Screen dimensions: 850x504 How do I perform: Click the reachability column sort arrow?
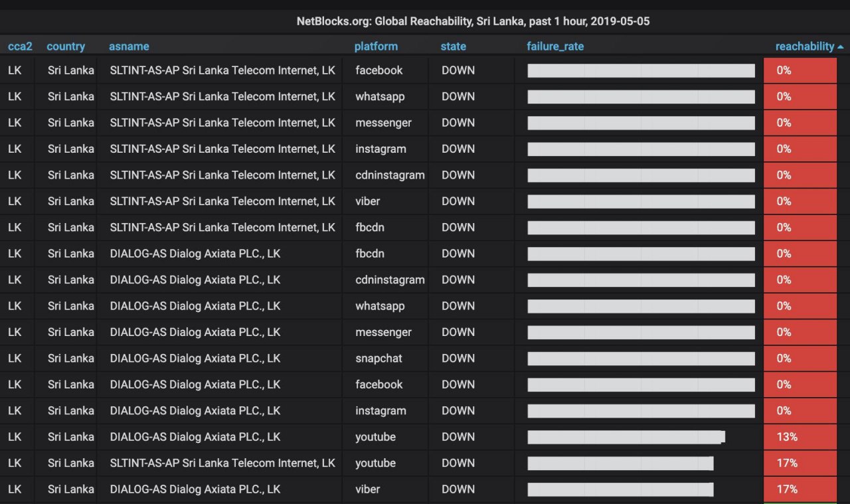(841, 47)
